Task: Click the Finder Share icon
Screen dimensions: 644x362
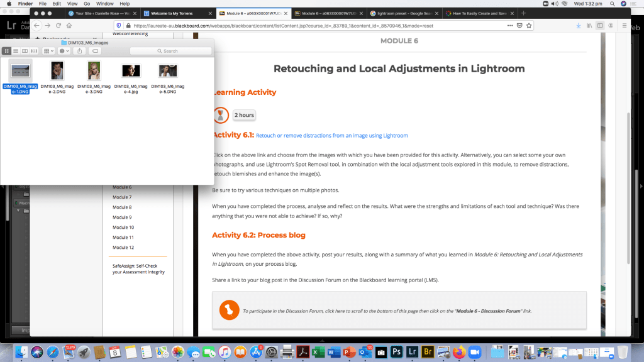Action: (x=80, y=51)
